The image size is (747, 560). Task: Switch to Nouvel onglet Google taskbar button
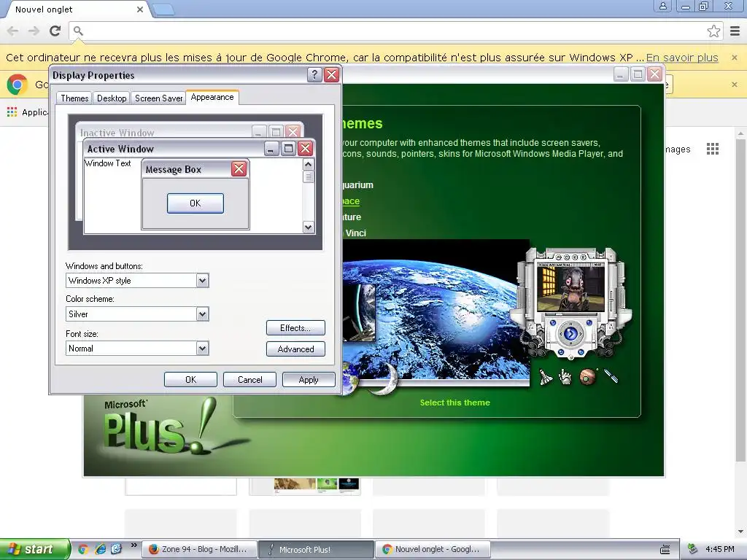tap(433, 550)
